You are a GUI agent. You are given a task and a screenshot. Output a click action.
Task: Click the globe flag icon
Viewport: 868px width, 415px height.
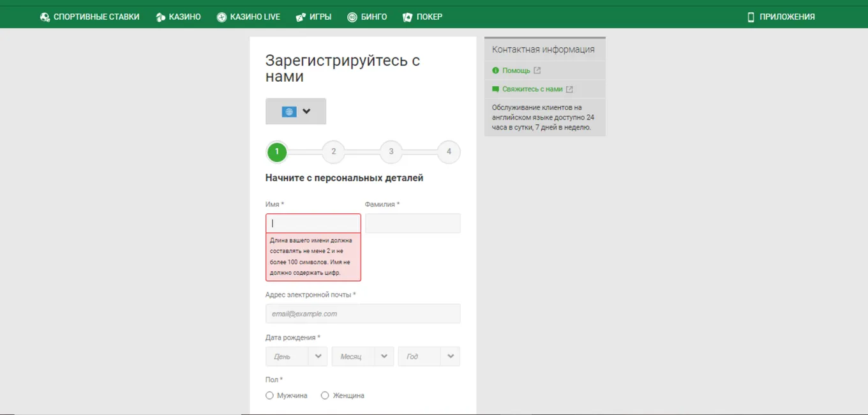[x=289, y=112]
